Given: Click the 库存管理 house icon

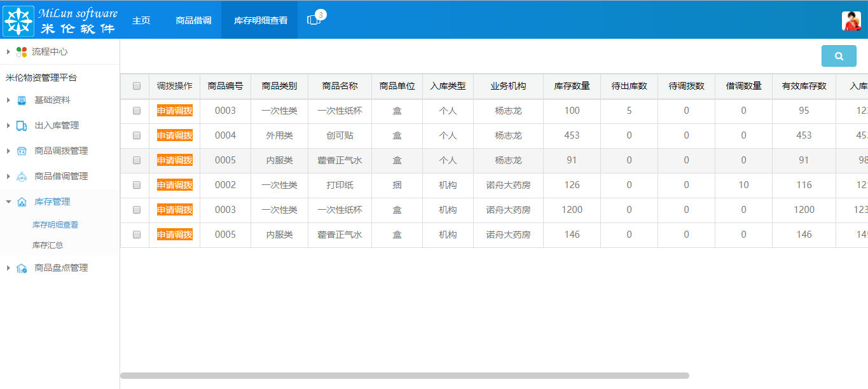Looking at the screenshot, I should 22,200.
